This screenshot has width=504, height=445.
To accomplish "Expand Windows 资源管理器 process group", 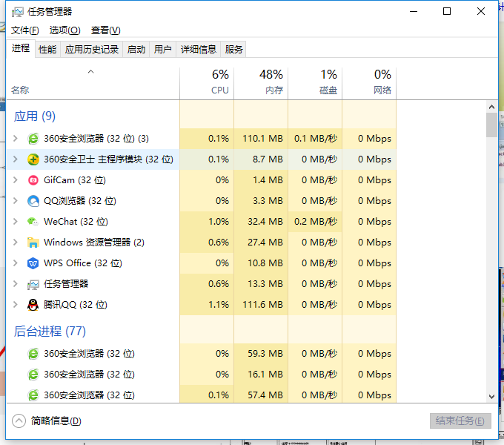I will (16, 243).
